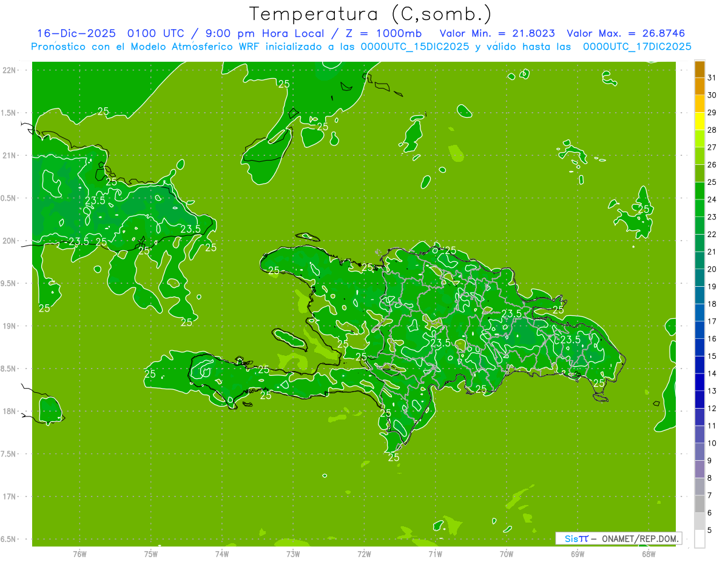
Task: Click the yellow legend swatch between 28 and 29
Action: point(699,121)
